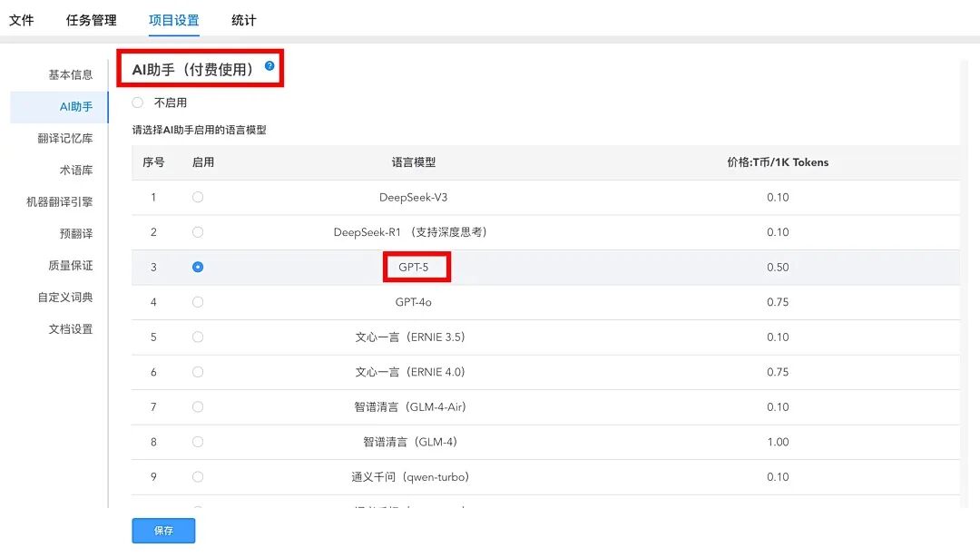The height and width of the screenshot is (557, 980).
Task: Open 基本信息 in the sidebar
Action: click(x=71, y=74)
